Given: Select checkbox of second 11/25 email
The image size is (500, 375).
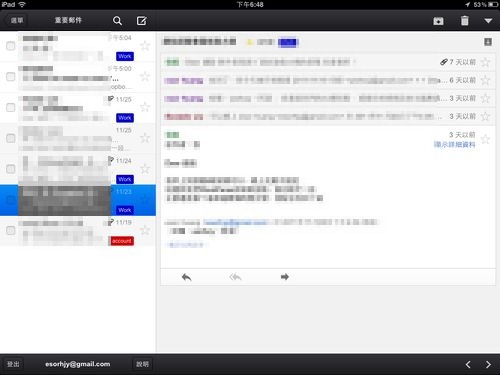Looking at the screenshot, I should pos(11,138).
